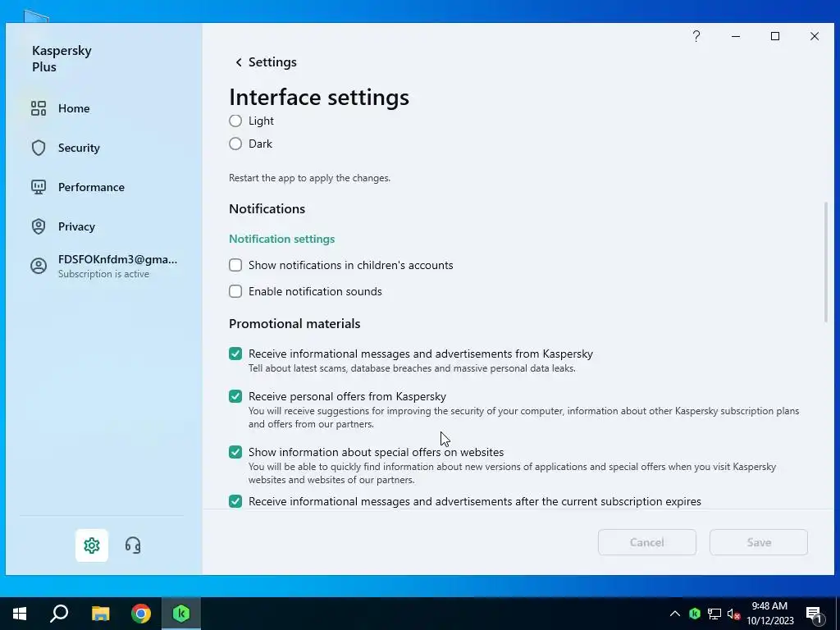Click the Windows Start button
840x630 pixels.
(x=20, y=614)
